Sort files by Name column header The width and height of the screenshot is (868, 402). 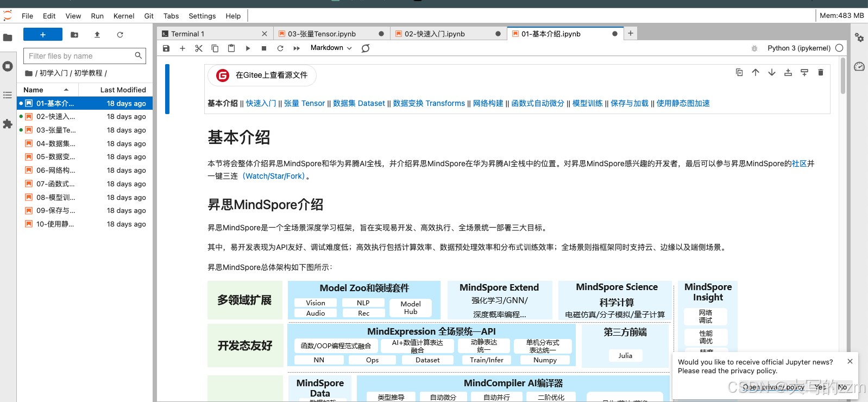pyautogui.click(x=46, y=90)
